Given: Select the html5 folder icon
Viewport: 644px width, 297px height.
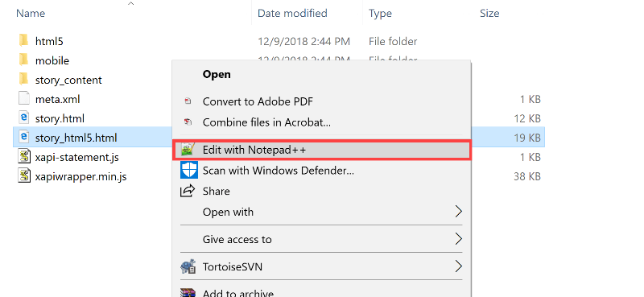Looking at the screenshot, I should tap(24, 41).
